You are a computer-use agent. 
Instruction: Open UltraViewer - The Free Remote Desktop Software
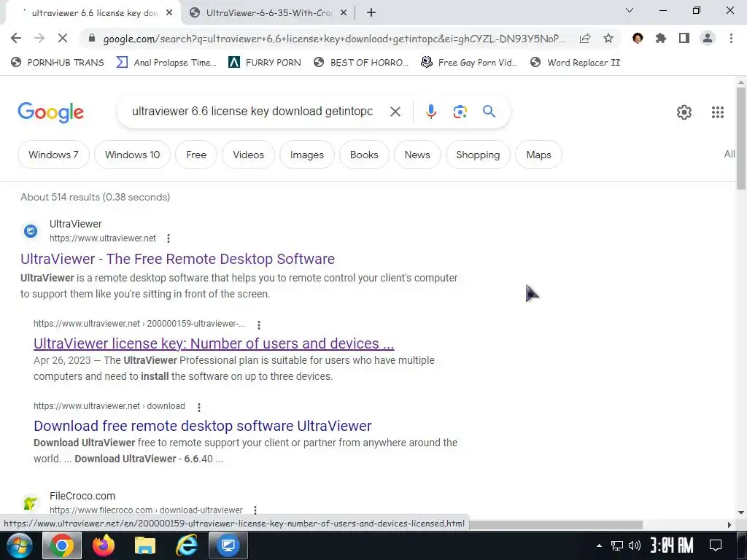(178, 259)
